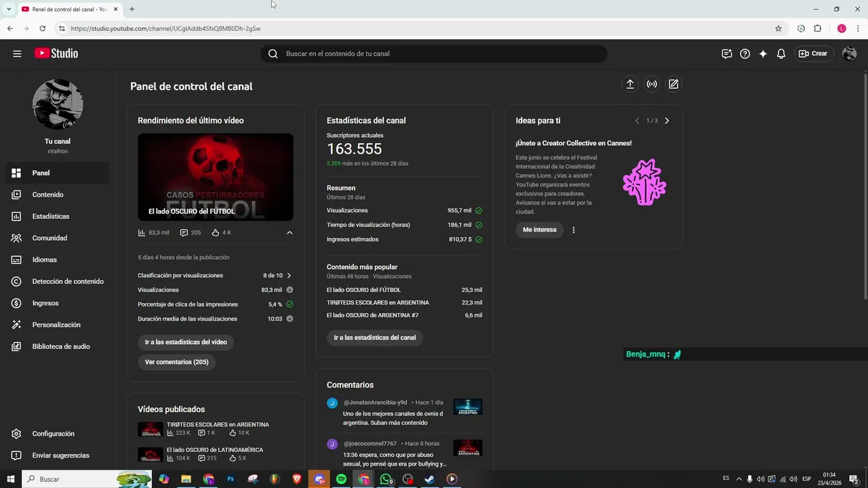Click Ver comentarios (205) button

coord(177,362)
